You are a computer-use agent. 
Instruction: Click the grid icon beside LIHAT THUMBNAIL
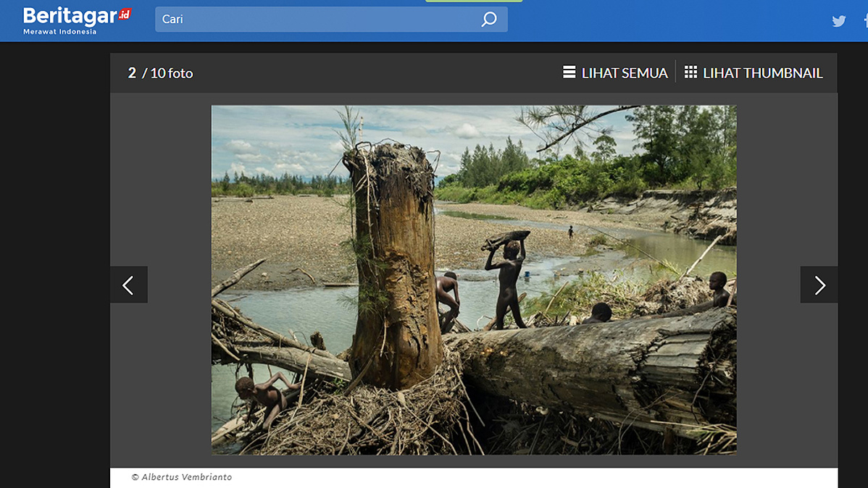690,72
